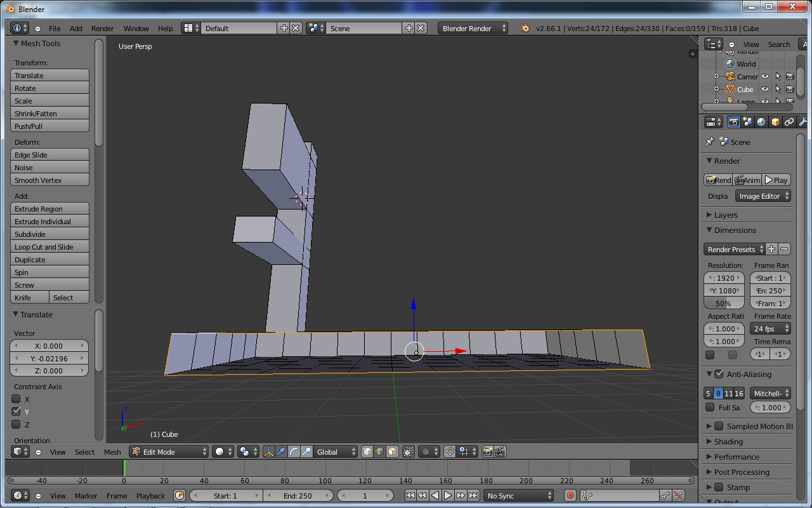Open the Mesh menu in the header
The image size is (812, 508).
pyautogui.click(x=112, y=451)
